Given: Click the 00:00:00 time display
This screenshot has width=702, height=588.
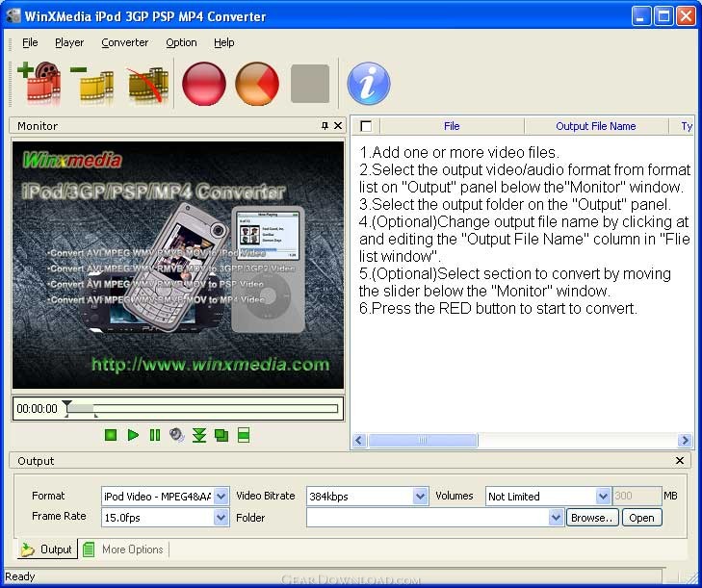Looking at the screenshot, I should [38, 409].
